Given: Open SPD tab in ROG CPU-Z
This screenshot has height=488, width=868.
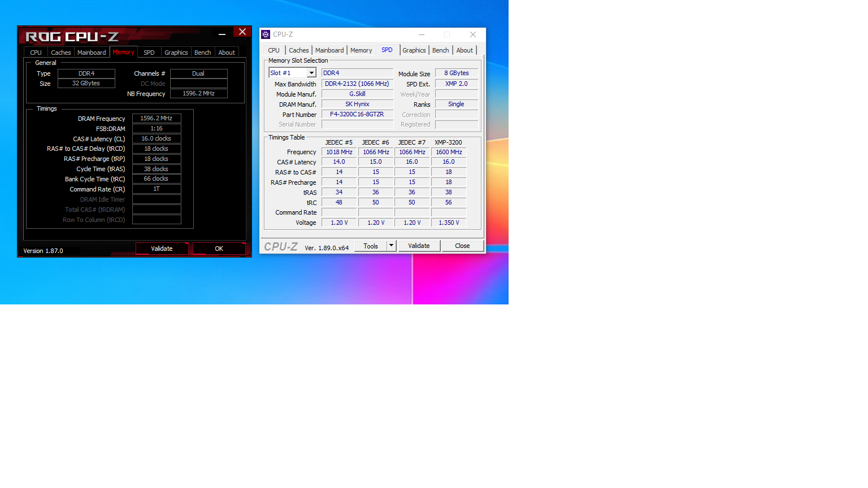Looking at the screenshot, I should click(149, 53).
